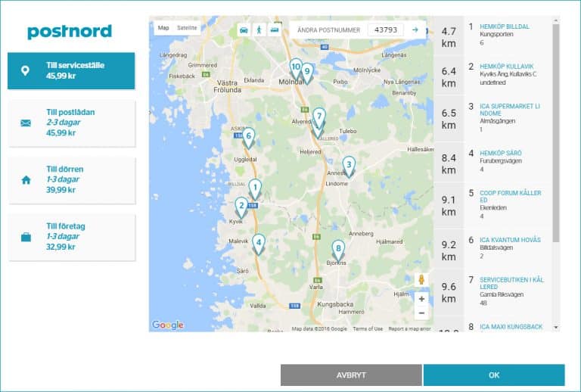Image resolution: width=581 pixels, height=392 pixels.
Task: Select car travel mode icon
Action: click(x=244, y=30)
